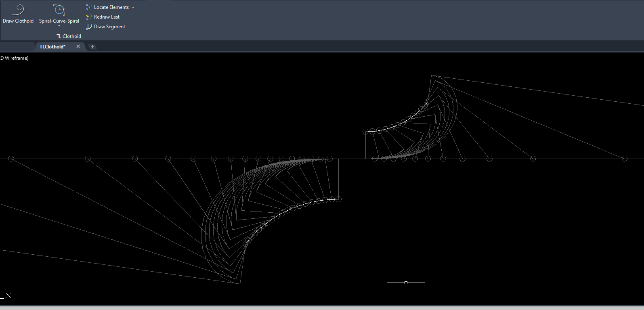
Task: Close the TLClothoid* drawing tab
Action: [x=78, y=46]
